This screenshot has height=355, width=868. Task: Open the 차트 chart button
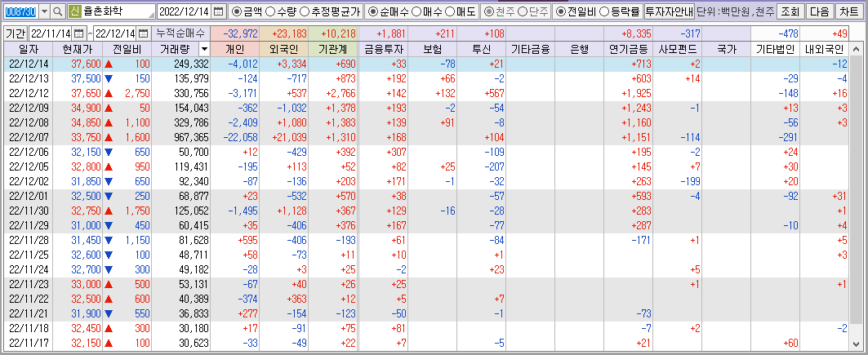pos(848,11)
